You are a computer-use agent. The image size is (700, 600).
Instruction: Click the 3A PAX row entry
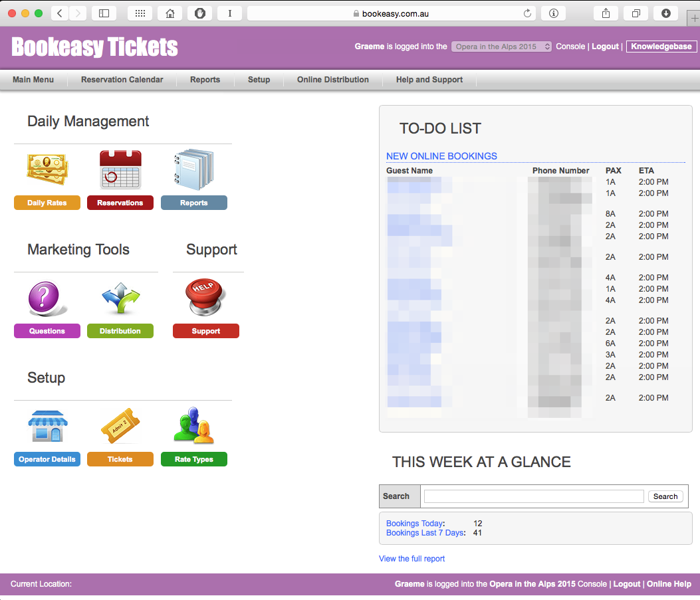tap(610, 355)
